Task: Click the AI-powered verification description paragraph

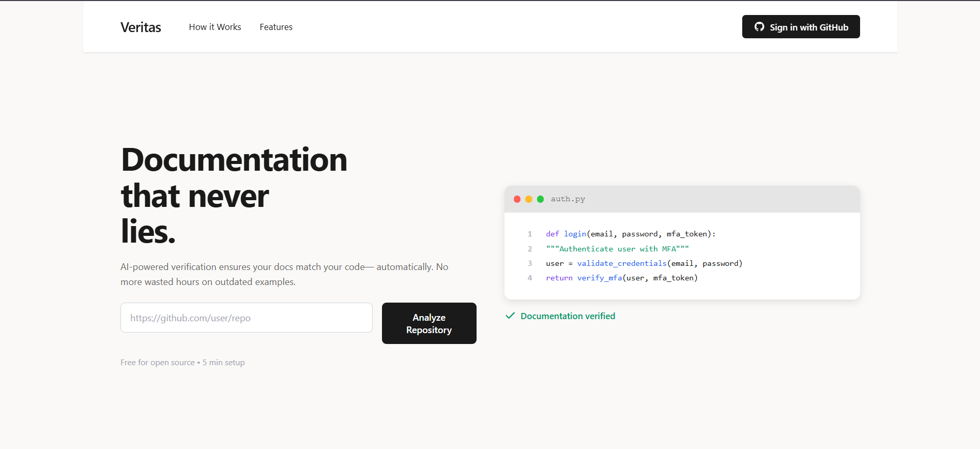Action: point(284,274)
